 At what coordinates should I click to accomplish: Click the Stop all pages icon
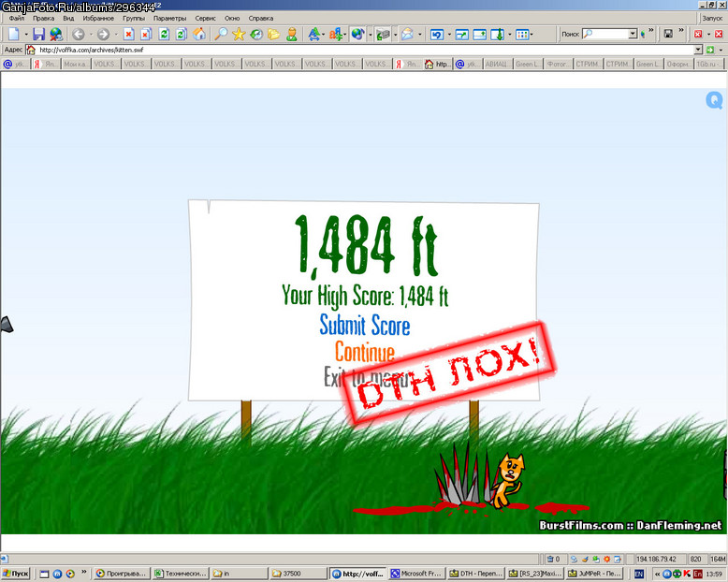(x=146, y=35)
